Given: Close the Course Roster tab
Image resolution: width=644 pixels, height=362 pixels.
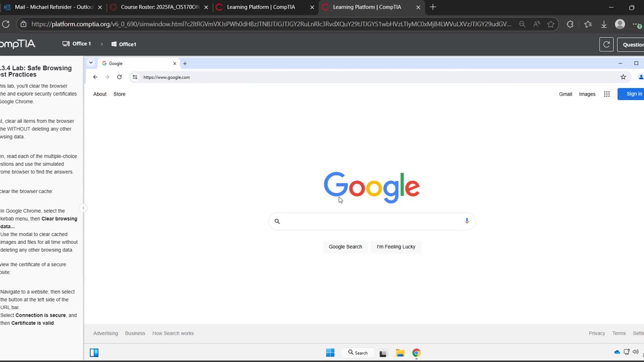Looking at the screenshot, I should [x=206, y=7].
